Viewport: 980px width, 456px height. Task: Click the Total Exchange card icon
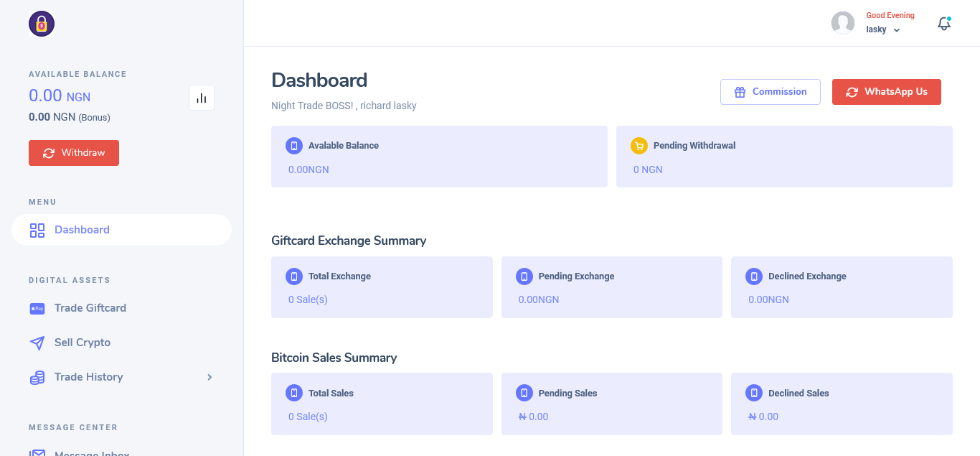293,276
